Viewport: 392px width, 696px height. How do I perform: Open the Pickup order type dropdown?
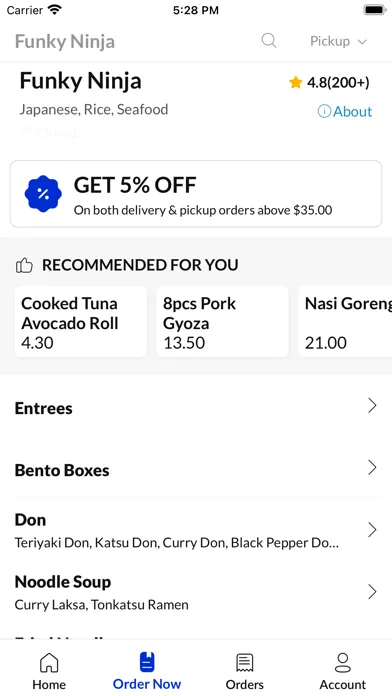coord(338,41)
